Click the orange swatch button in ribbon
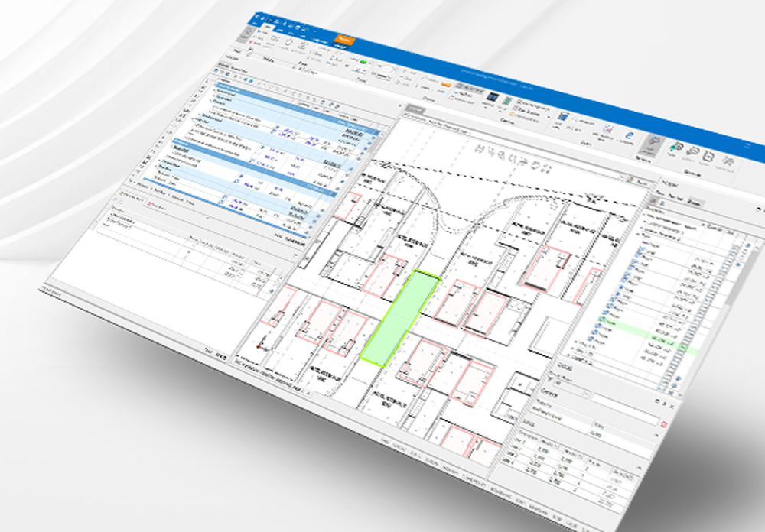Viewport: 765px width, 532px height. (x=444, y=84)
